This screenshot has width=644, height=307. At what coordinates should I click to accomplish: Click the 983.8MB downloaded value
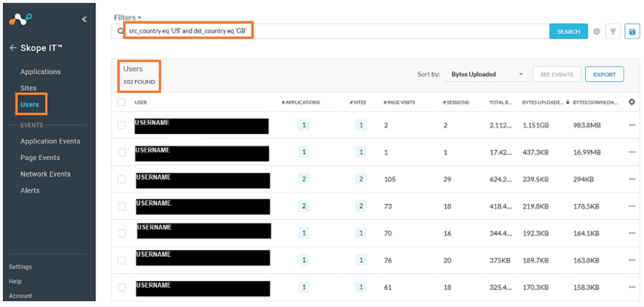pyautogui.click(x=587, y=125)
